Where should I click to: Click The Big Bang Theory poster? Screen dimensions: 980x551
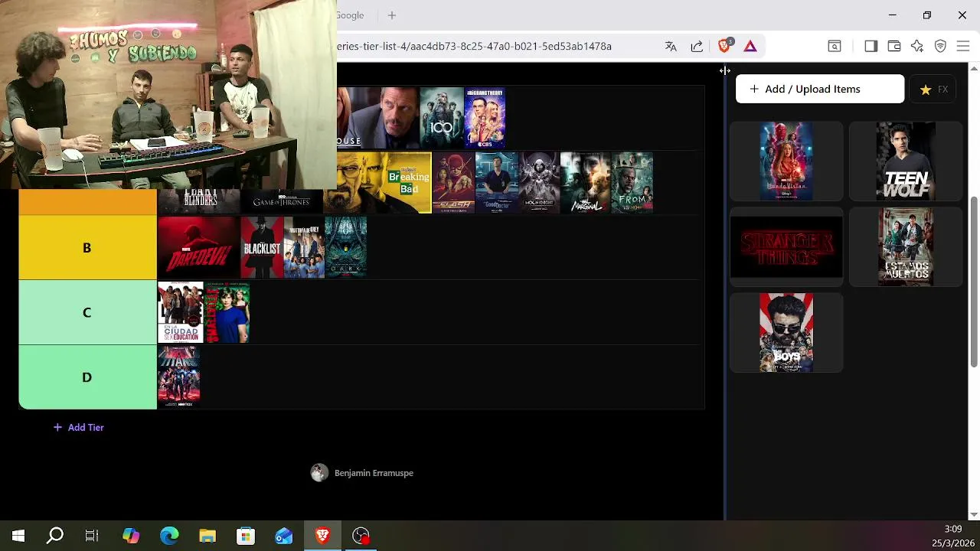(x=485, y=118)
